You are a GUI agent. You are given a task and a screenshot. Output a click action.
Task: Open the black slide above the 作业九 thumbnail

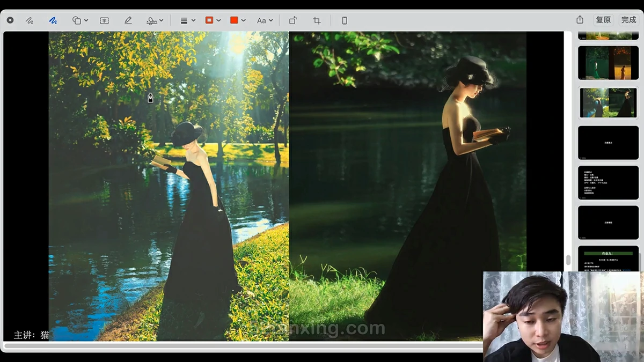[x=608, y=223]
